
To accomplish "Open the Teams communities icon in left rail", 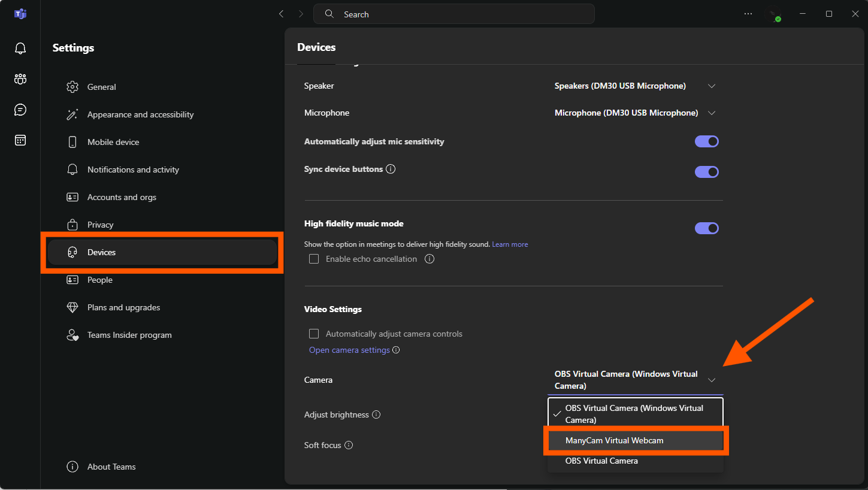I will [x=20, y=79].
